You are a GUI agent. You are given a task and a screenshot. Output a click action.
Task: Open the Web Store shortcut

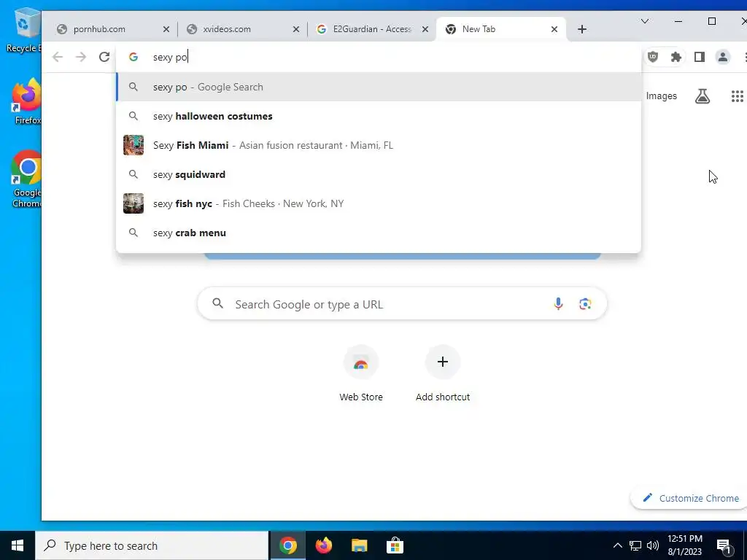tap(361, 374)
